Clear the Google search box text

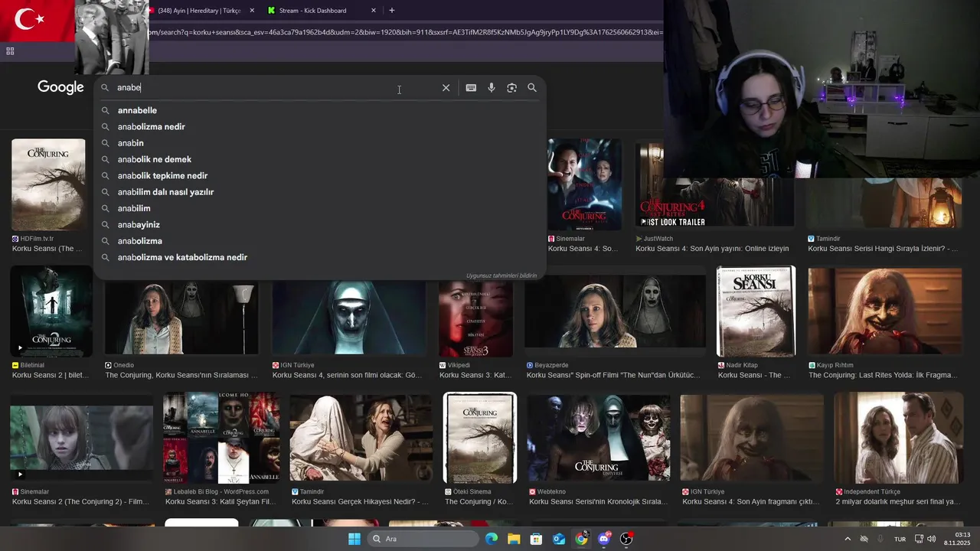pos(446,88)
